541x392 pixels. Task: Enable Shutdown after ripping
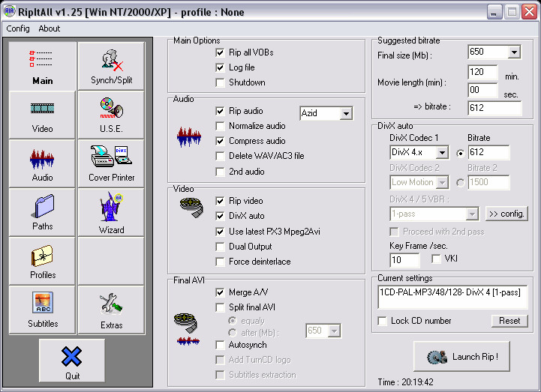[x=220, y=82]
